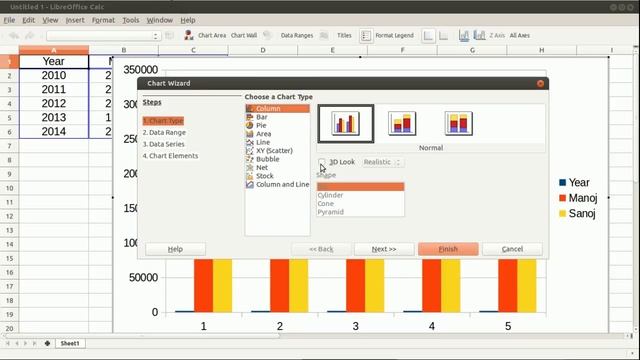Select column D header
This screenshot has width=640, height=360.
coord(263,50)
